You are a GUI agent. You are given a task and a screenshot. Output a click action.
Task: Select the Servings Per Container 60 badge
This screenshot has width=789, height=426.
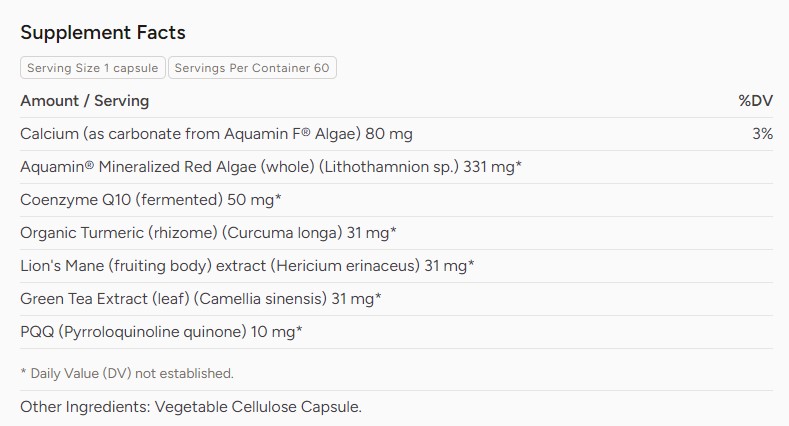252,68
